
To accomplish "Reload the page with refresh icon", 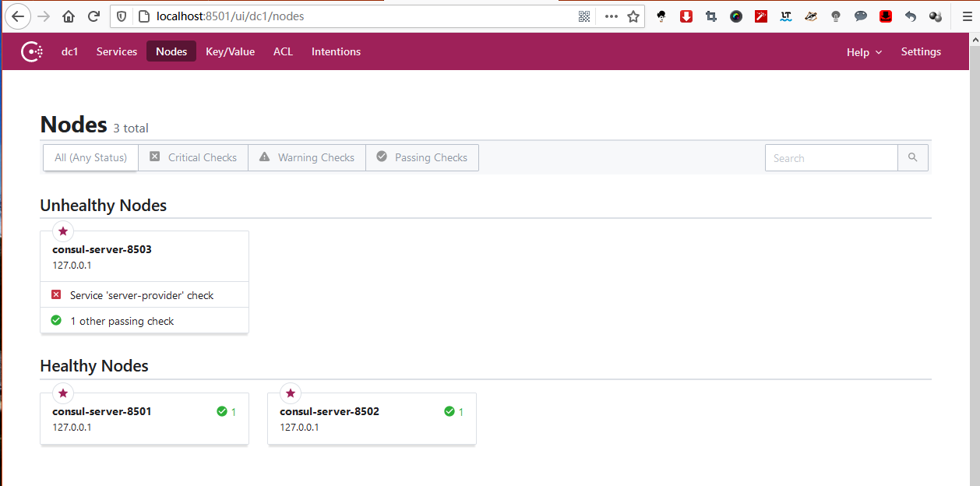I will coord(93,16).
